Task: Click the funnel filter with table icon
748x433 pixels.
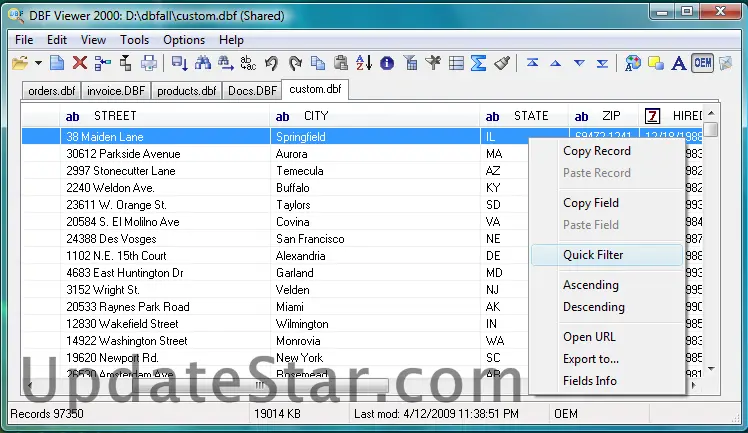Action: pos(410,63)
